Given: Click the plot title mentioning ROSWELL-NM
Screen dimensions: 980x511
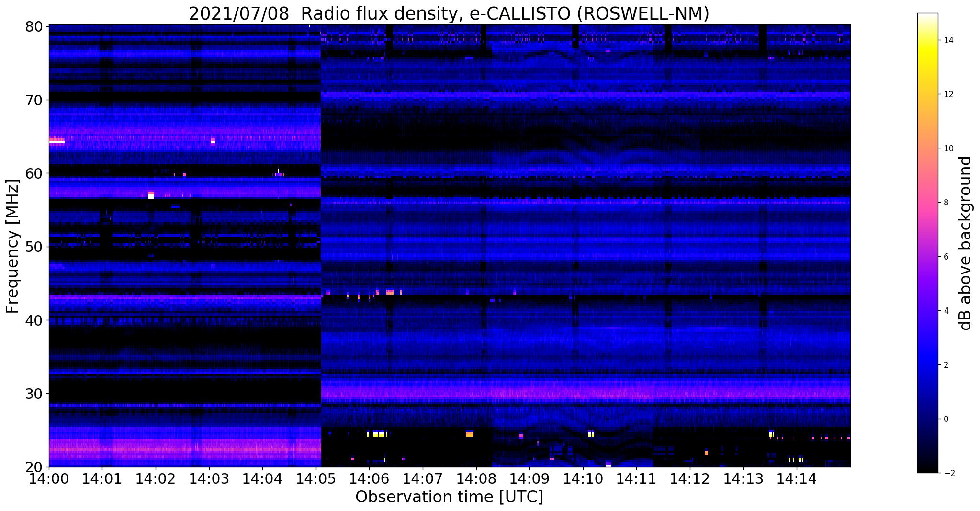Looking at the screenshot, I should (449, 13).
